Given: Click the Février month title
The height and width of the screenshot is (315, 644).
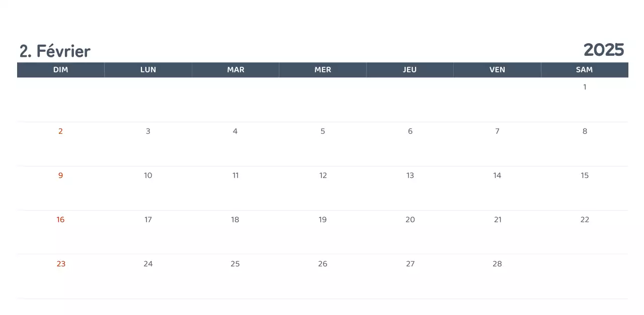Looking at the screenshot, I should (55, 51).
